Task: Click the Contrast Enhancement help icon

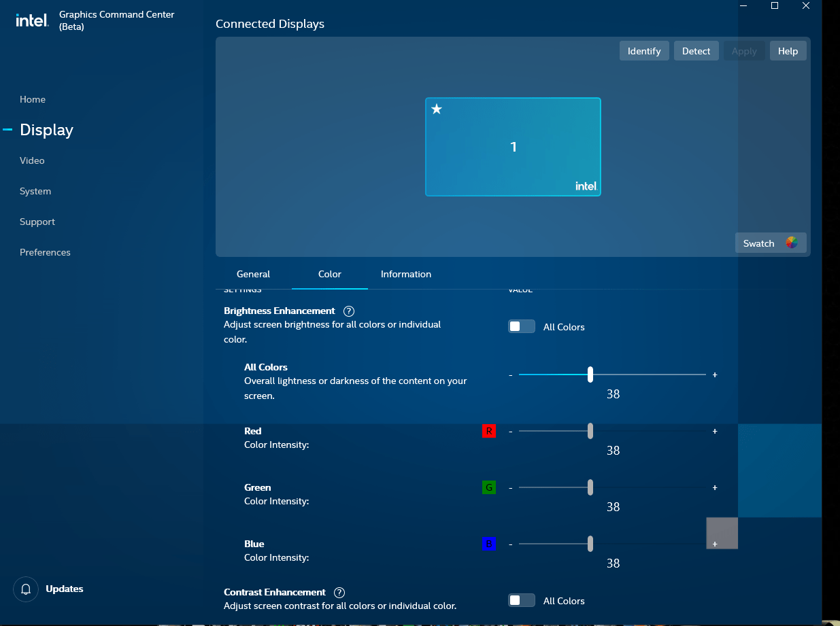Action: 339,593
